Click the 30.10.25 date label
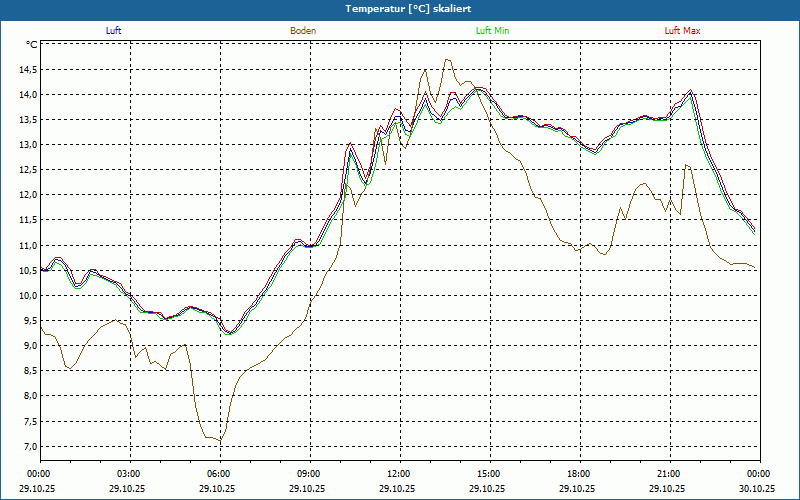Viewport: 800px width, 500px height. pyautogui.click(x=757, y=489)
